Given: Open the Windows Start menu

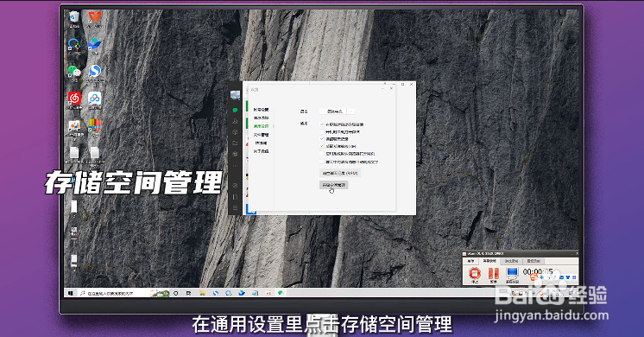Looking at the screenshot, I should 71,293.
